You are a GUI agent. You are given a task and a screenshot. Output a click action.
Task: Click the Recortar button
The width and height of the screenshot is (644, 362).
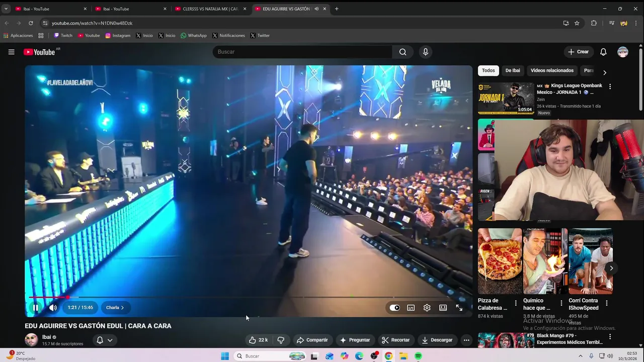tap(395, 340)
